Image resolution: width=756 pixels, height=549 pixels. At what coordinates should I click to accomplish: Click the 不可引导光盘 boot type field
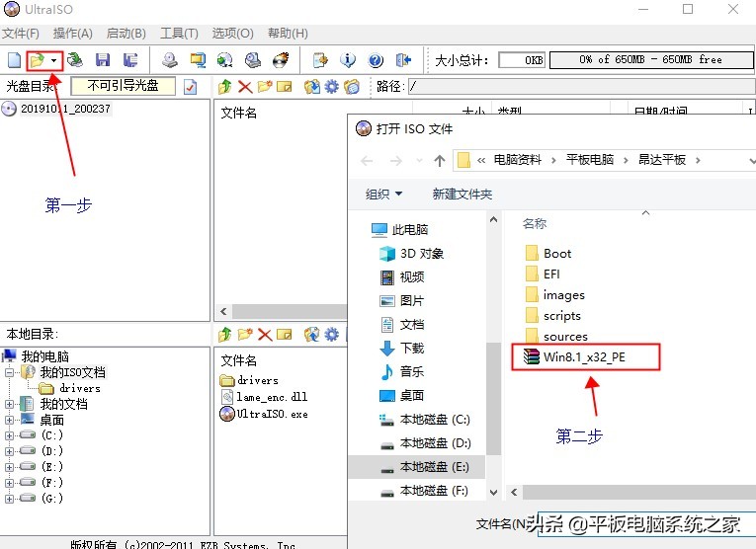(123, 86)
